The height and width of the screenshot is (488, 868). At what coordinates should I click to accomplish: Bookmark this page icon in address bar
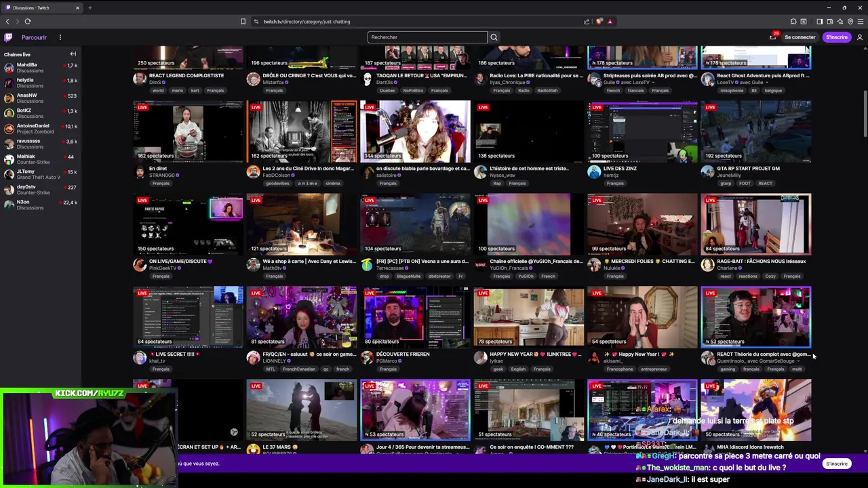tap(243, 22)
